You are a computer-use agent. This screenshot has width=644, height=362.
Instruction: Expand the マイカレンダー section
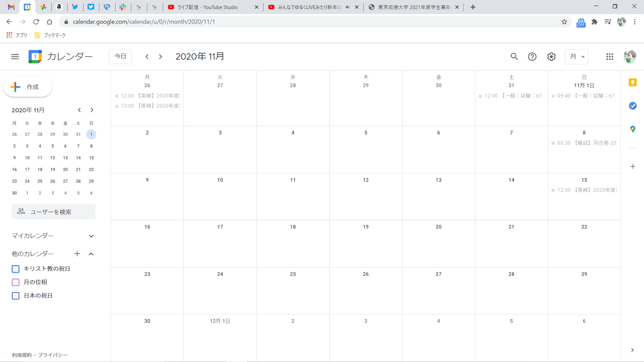[91, 236]
